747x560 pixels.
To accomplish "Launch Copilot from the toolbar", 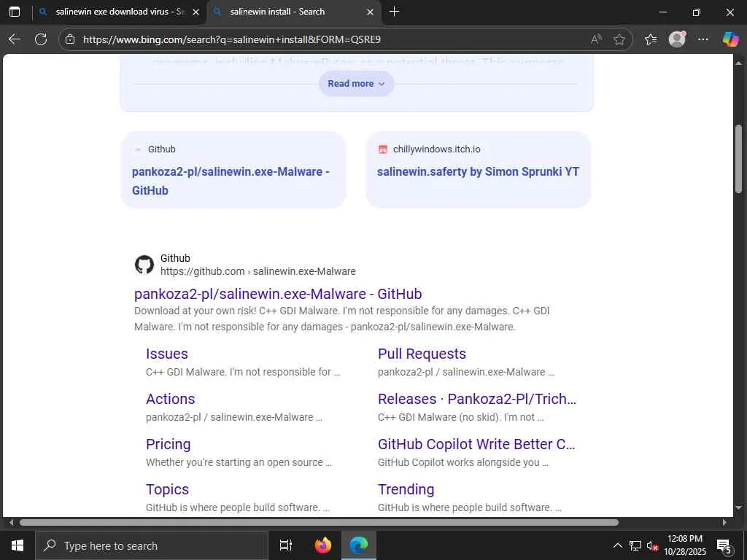I will [x=730, y=39].
